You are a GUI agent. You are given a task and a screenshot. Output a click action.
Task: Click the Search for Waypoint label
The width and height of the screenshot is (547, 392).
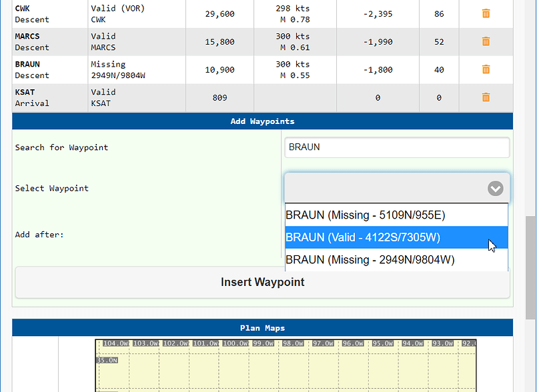point(61,147)
